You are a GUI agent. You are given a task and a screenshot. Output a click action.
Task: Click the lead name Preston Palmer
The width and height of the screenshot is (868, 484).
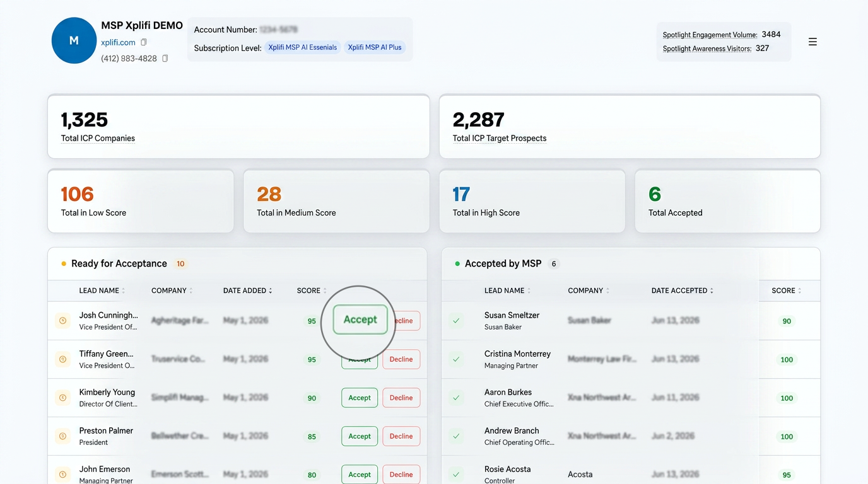click(106, 430)
